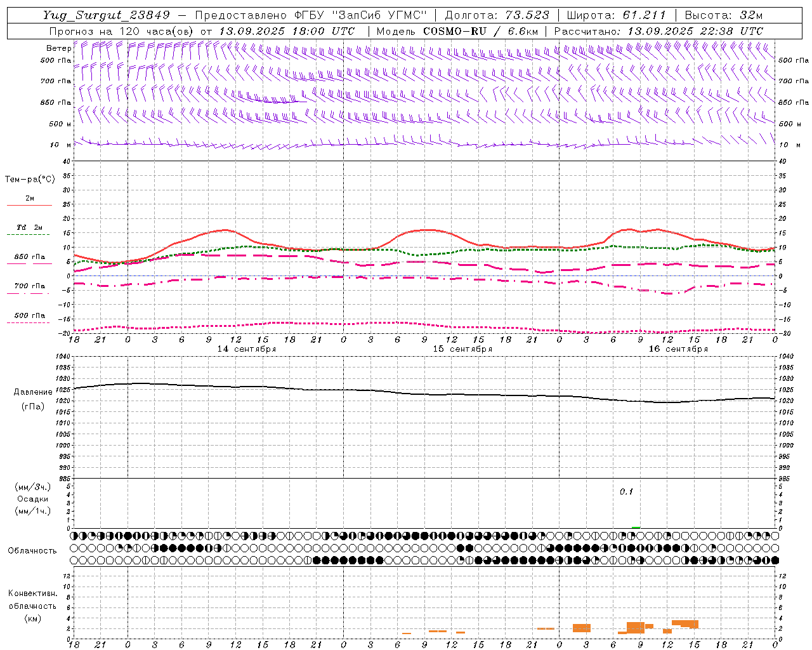Click the (гПа) pressure unit label
The image size is (812, 650).
[x=33, y=407]
